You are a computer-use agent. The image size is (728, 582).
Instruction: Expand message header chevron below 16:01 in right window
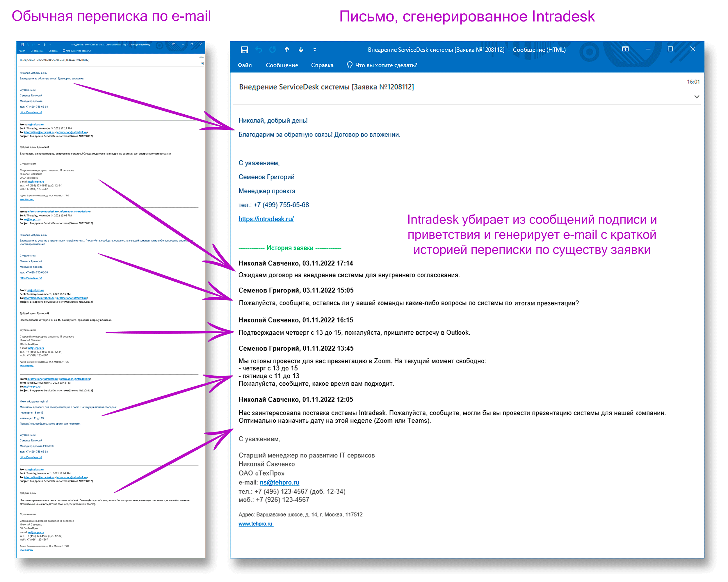pyautogui.click(x=697, y=97)
